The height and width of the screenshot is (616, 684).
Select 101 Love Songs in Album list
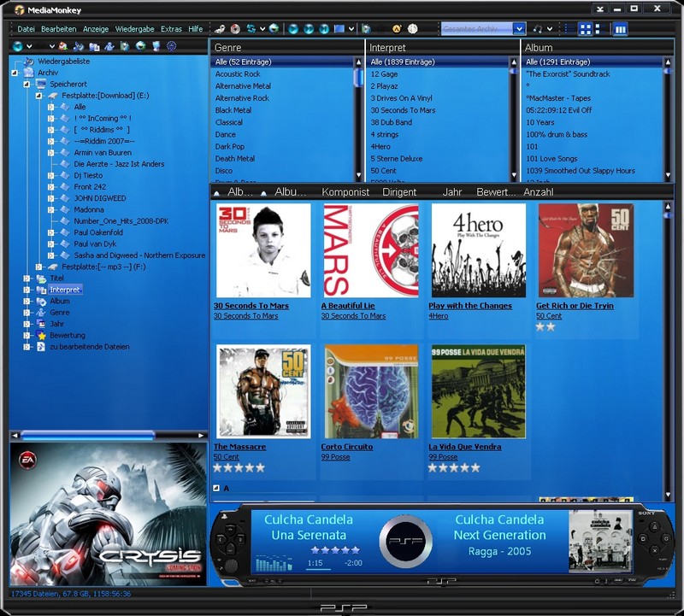(551, 159)
